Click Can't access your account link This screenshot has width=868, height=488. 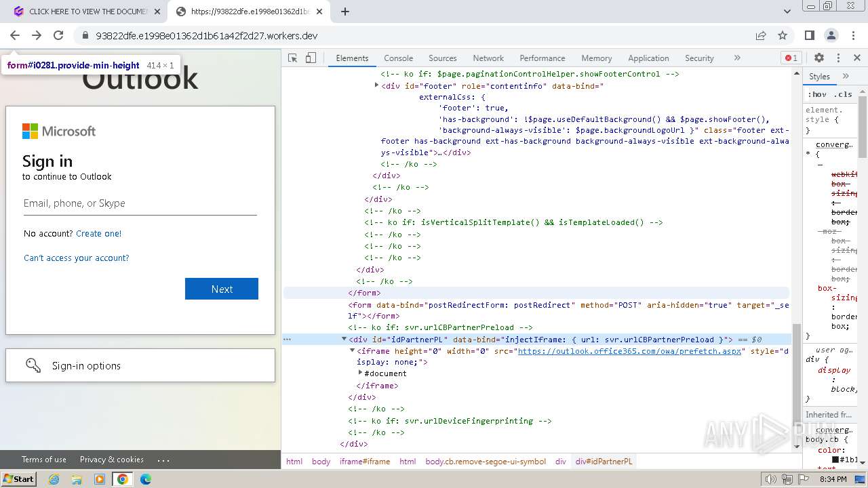tap(76, 258)
